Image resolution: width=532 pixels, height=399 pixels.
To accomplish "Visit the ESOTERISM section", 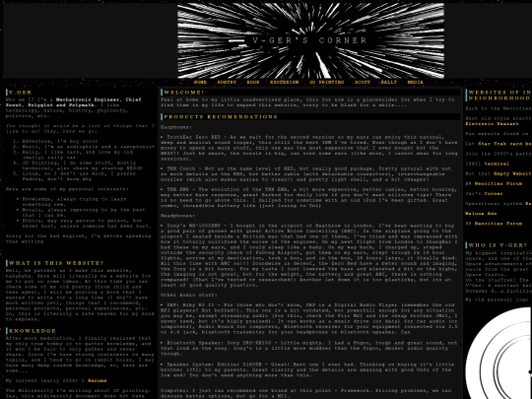I will [x=284, y=82].
